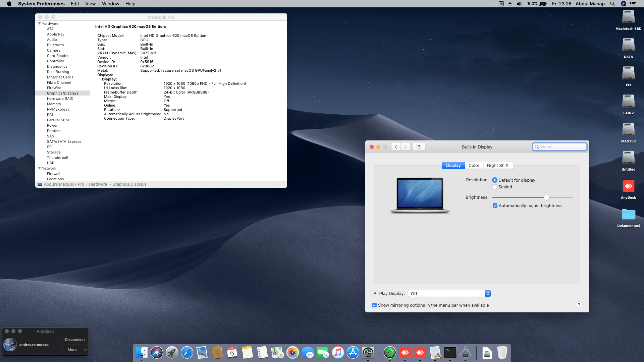Screen dimensions: 644x362
Task: Click the Spotlight search icon in menu bar
Action: 612,4
